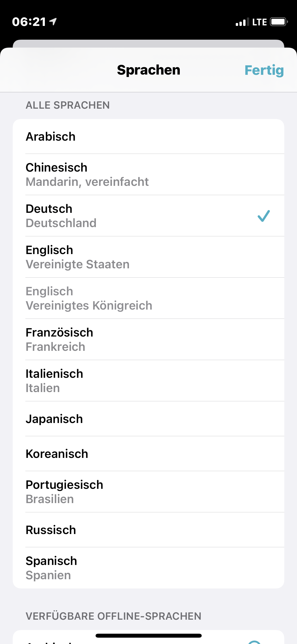This screenshot has width=297, height=644.
Task: Select Italienisch Italien language row
Action: pos(148,381)
